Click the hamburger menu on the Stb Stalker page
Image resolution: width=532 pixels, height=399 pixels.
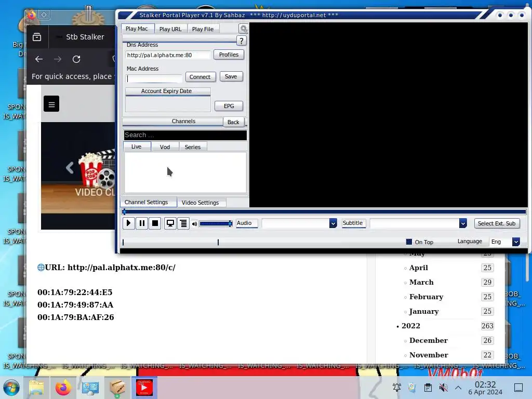coord(51,104)
